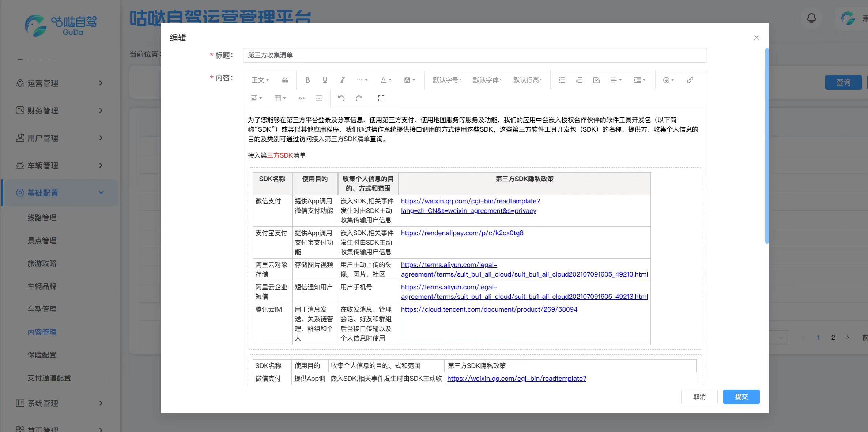This screenshot has height=432, width=868.
Task: Open the 默认行高 line height dropdown
Action: 527,80
